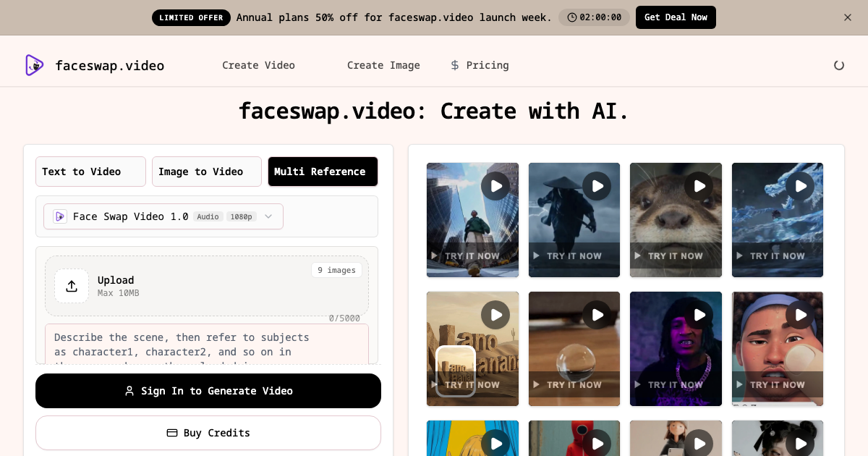
Task: Click the LIMITED OFFER badge
Action: pos(191,17)
